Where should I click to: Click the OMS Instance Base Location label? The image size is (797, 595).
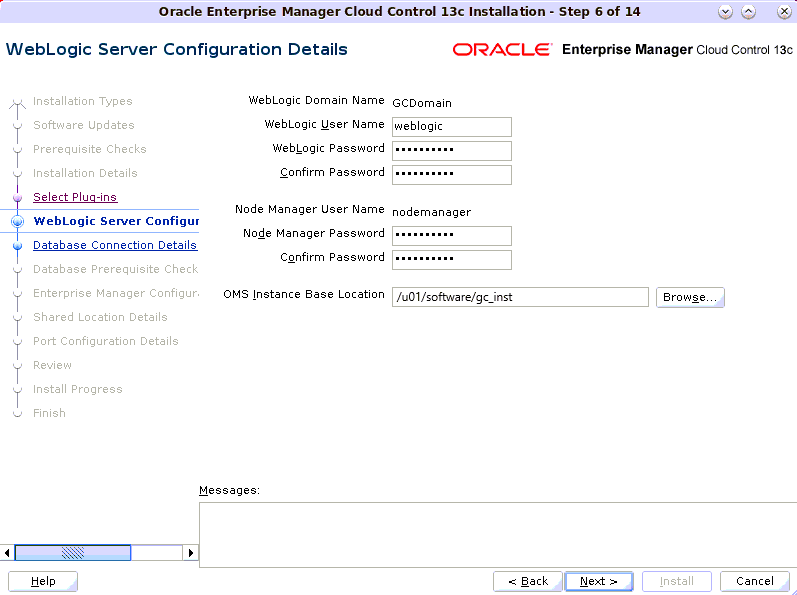pyautogui.click(x=304, y=294)
